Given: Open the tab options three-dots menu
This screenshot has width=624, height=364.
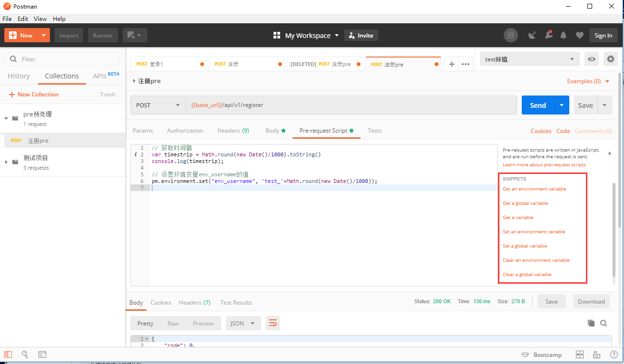Looking at the screenshot, I should (x=466, y=64).
